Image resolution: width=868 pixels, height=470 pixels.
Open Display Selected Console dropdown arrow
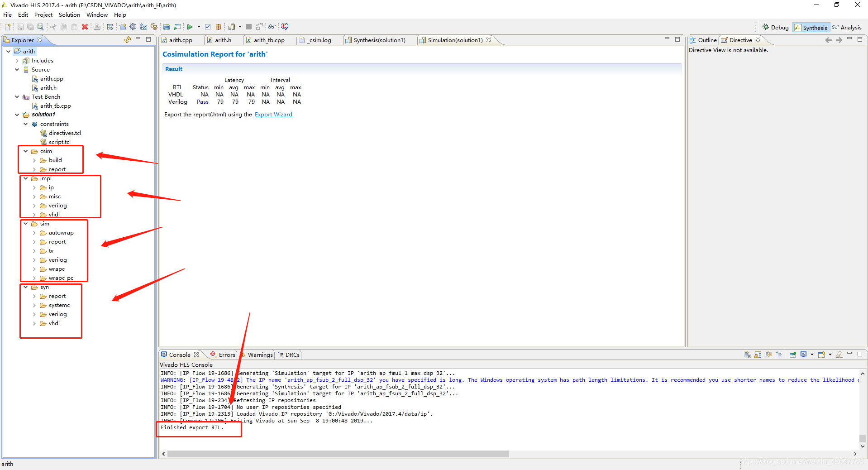812,355
